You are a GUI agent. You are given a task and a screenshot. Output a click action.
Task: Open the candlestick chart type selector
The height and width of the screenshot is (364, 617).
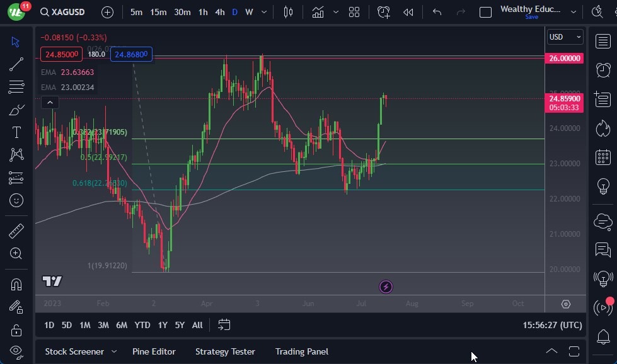coord(288,12)
